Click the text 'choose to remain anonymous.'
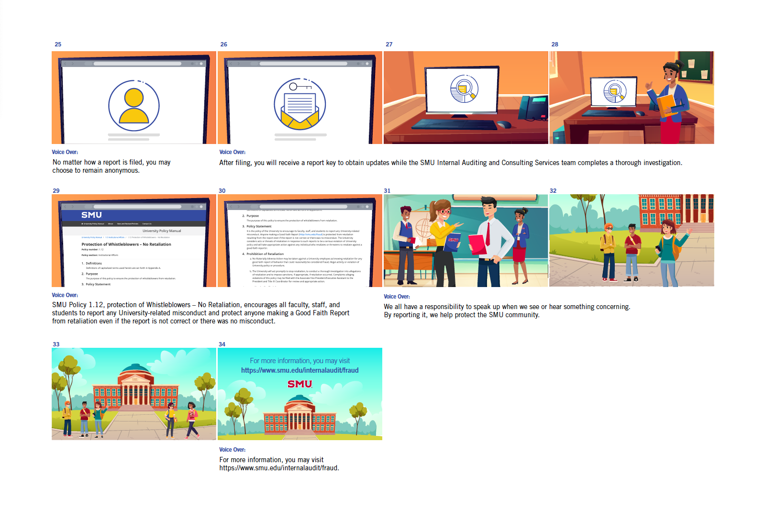 tap(96, 170)
